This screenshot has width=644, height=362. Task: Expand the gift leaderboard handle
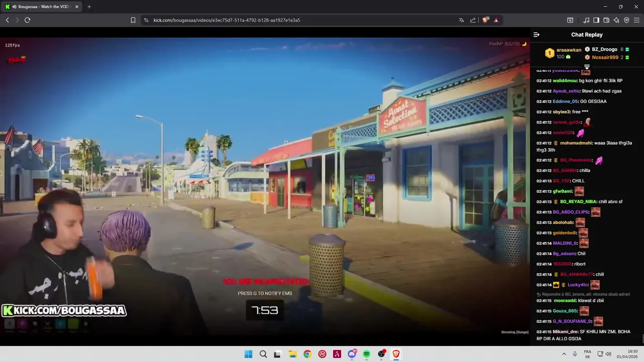[587, 66]
